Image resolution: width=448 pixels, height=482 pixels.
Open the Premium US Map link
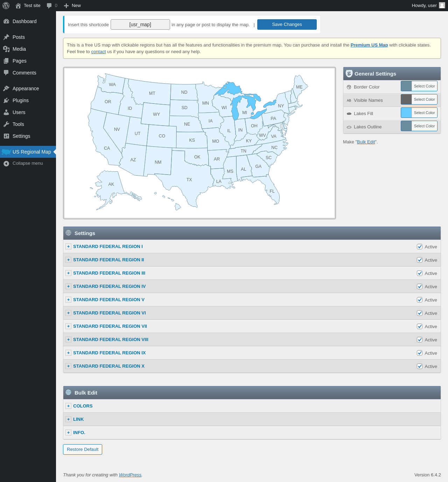pyautogui.click(x=369, y=45)
